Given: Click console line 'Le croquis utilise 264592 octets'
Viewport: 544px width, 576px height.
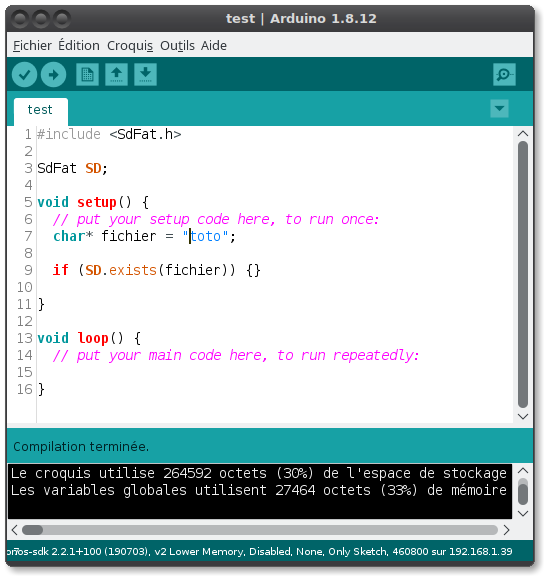Looking at the screenshot, I should (258, 473).
